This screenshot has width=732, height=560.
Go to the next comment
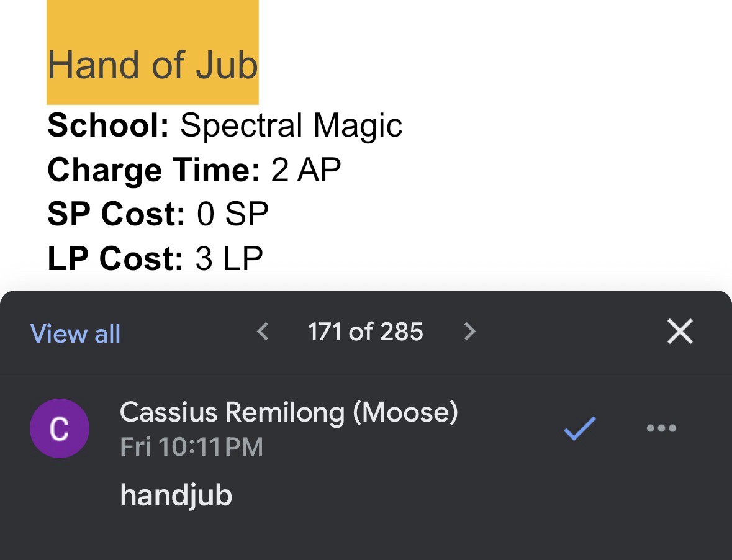click(469, 332)
